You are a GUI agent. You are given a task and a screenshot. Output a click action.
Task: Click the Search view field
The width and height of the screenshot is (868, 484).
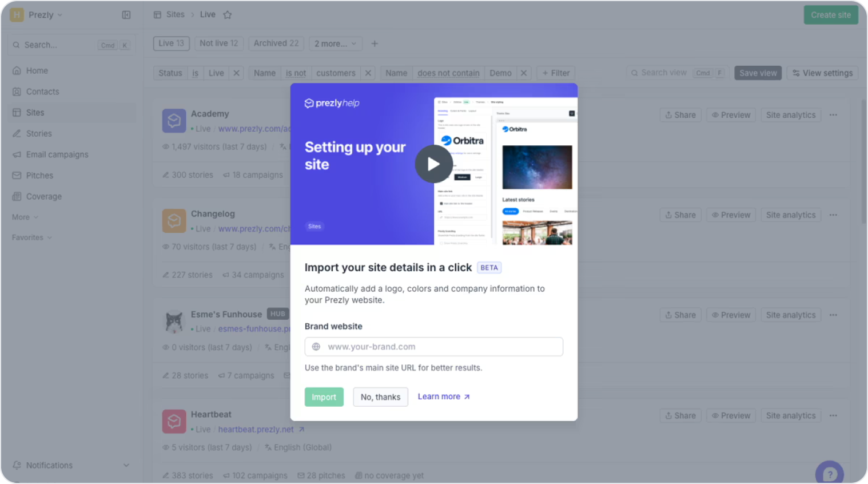[677, 73]
